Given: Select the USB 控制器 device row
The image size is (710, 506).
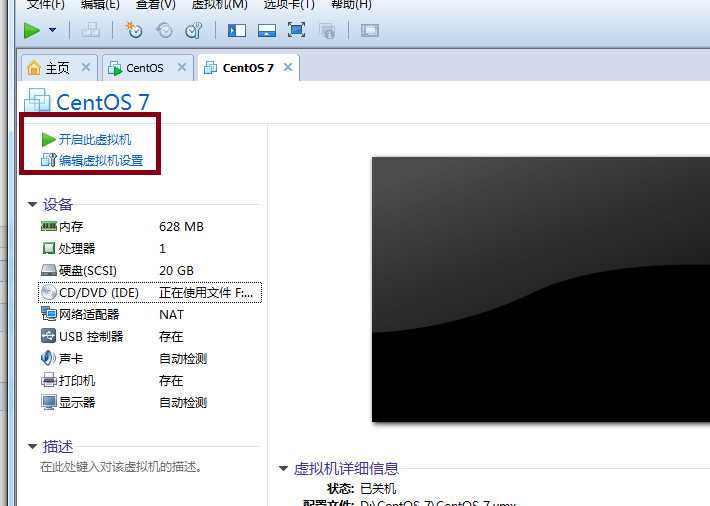Looking at the screenshot, I should pyautogui.click(x=150, y=337).
